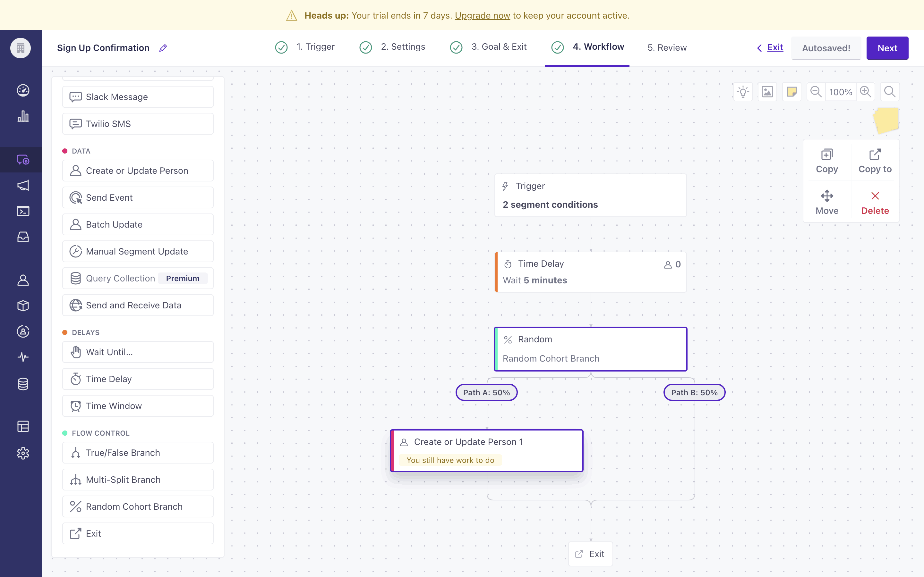The width and height of the screenshot is (924, 577).
Task: Select the Path A: 50% label
Action: (x=486, y=392)
